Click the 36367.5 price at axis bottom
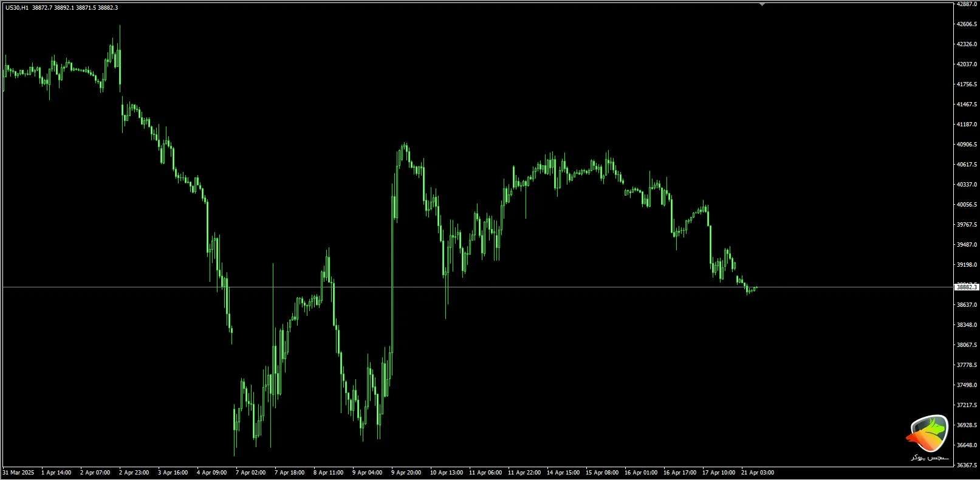The image size is (980, 480). coord(967,465)
